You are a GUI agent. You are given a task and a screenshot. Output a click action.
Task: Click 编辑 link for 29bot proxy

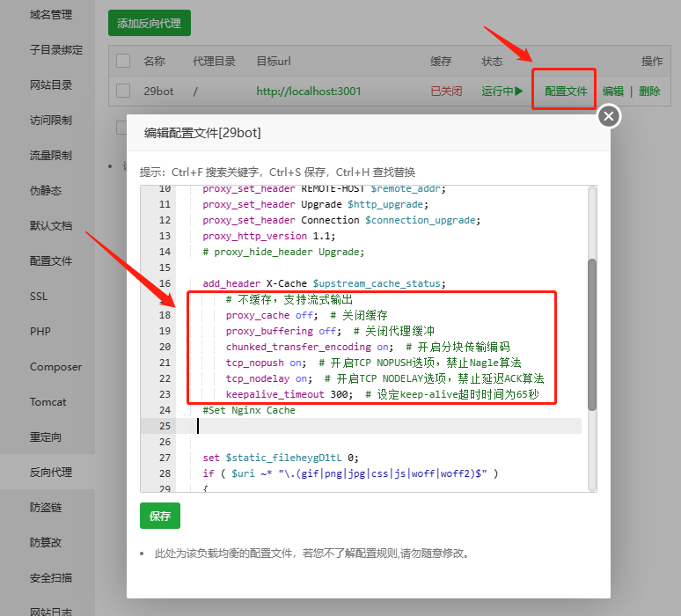pos(613,92)
